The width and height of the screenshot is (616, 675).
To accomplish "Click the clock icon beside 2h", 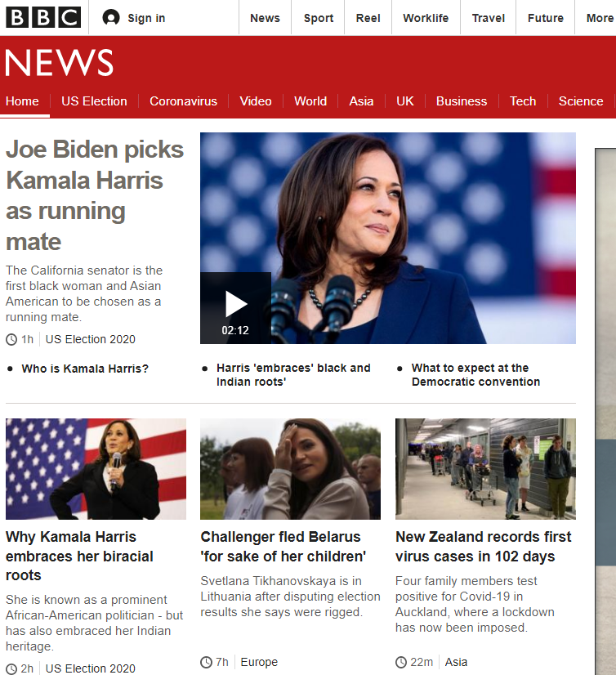I will pyautogui.click(x=11, y=669).
